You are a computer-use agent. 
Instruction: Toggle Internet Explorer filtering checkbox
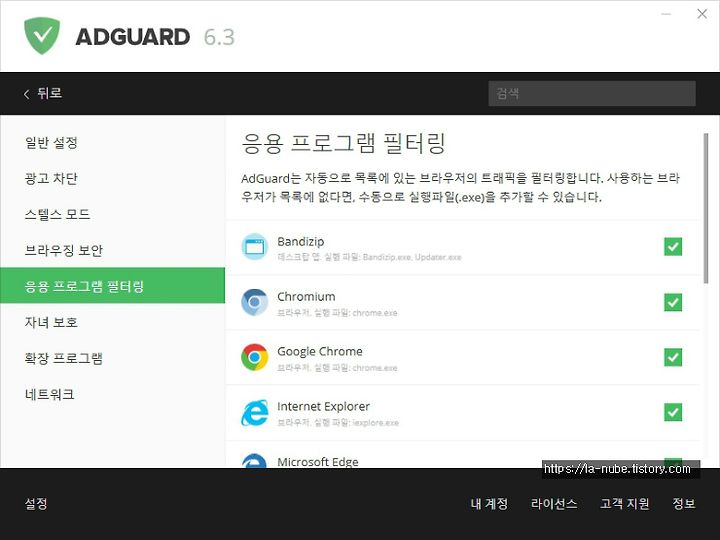point(673,412)
